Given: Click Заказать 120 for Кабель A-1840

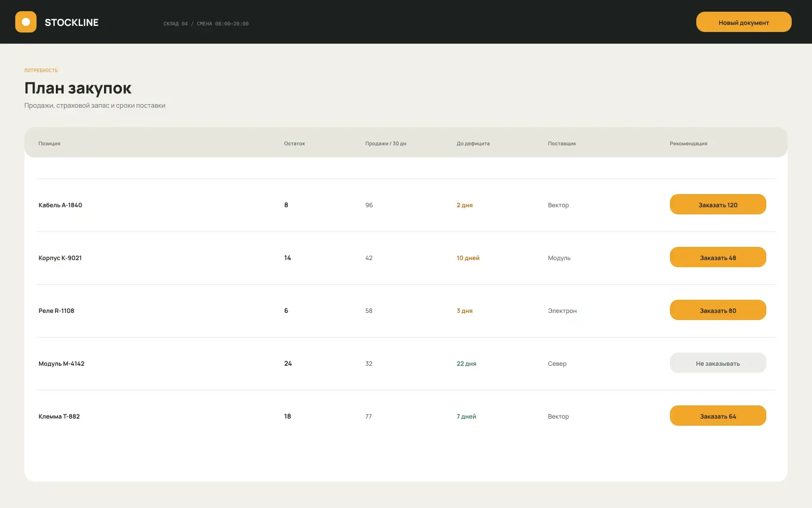Looking at the screenshot, I should [x=718, y=204].
